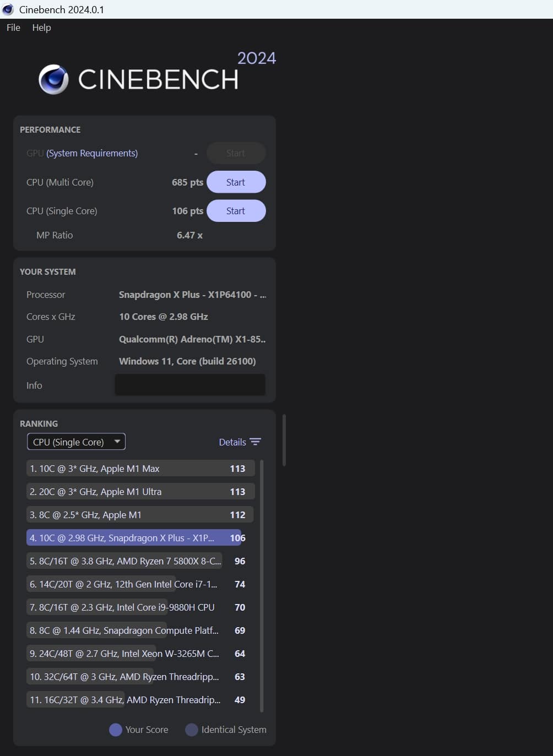Click the Cinebench title bar app icon

point(8,9)
